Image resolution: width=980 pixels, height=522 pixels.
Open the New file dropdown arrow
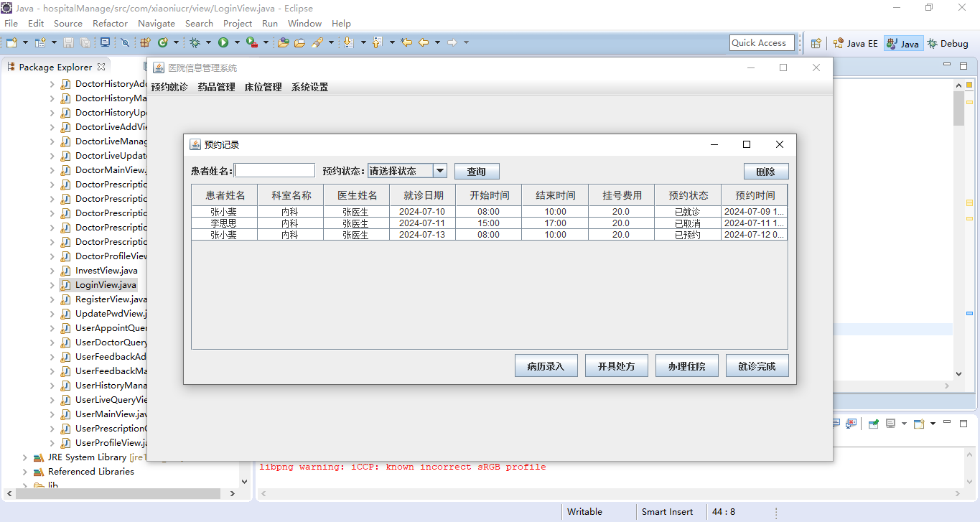coord(25,42)
